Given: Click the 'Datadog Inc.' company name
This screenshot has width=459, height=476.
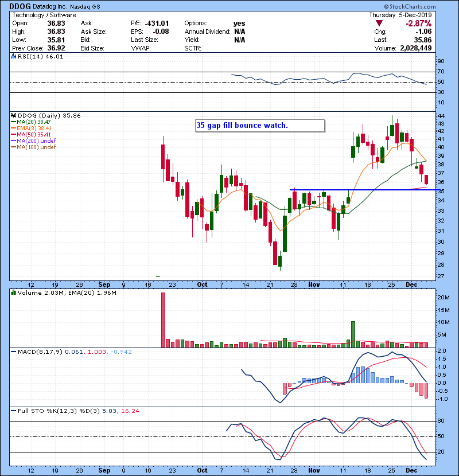Looking at the screenshot, I should [50, 6].
